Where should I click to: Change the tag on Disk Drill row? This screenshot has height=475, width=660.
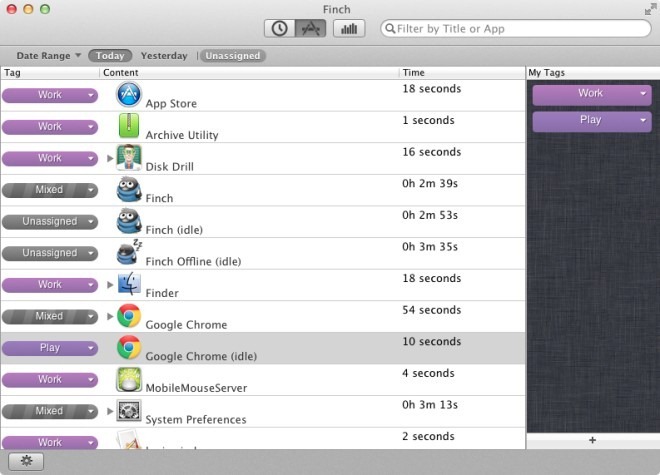(x=50, y=158)
